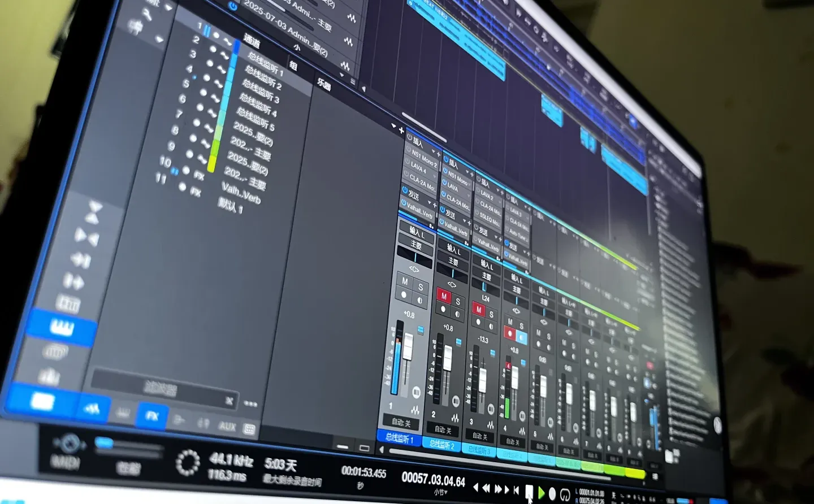Viewport: 814px width, 504px height.
Task: Click the 00057.03.04.64 position display
Action: (x=433, y=479)
